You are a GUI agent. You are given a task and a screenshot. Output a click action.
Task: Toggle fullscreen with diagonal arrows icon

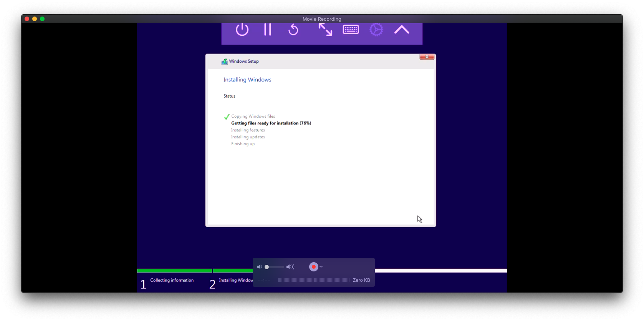(325, 30)
